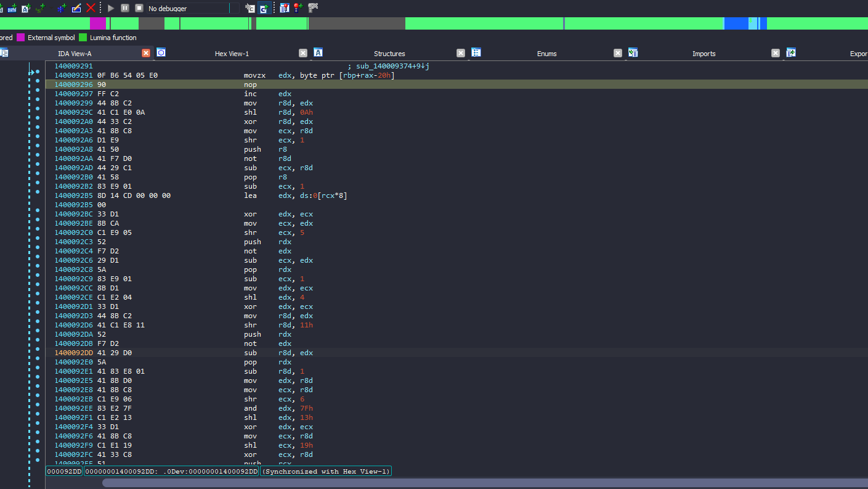Select the Enums tab

coord(546,54)
